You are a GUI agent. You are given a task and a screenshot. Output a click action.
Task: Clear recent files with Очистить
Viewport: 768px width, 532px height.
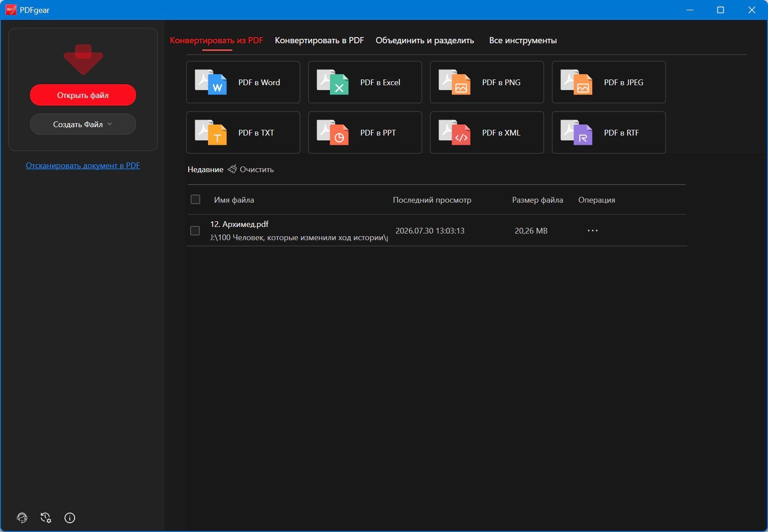[x=251, y=170]
